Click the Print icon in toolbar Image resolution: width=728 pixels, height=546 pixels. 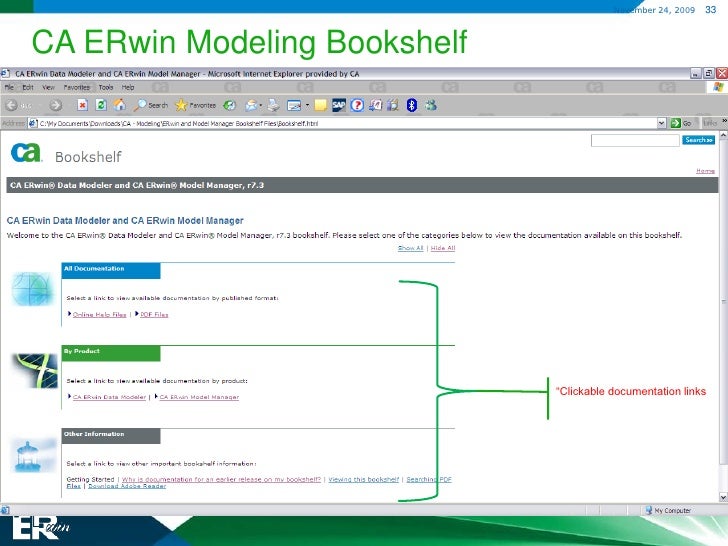[x=273, y=105]
